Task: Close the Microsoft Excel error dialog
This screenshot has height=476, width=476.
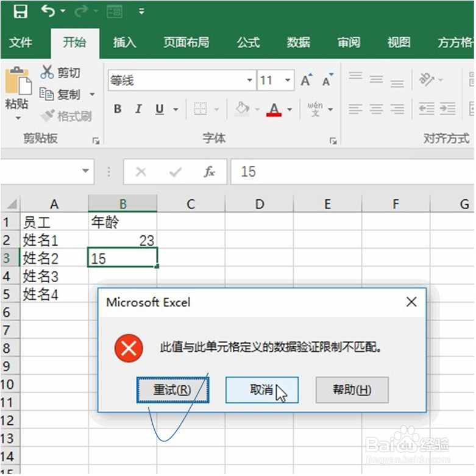Action: pyautogui.click(x=411, y=302)
